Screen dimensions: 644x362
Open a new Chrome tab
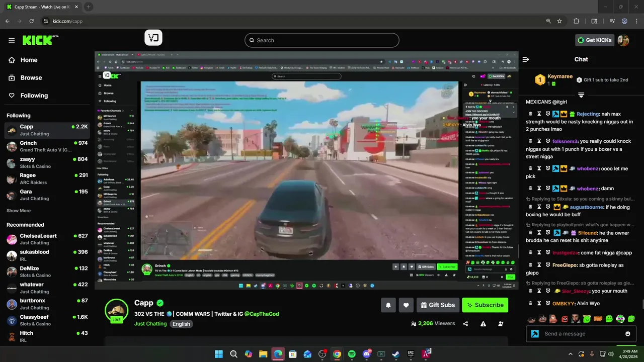pyautogui.click(x=89, y=7)
